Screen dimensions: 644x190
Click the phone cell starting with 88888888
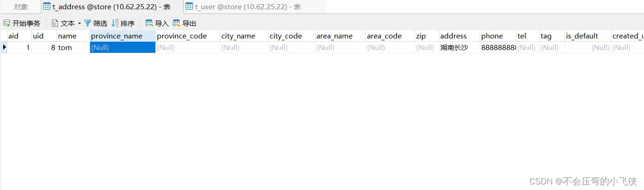[x=498, y=47]
